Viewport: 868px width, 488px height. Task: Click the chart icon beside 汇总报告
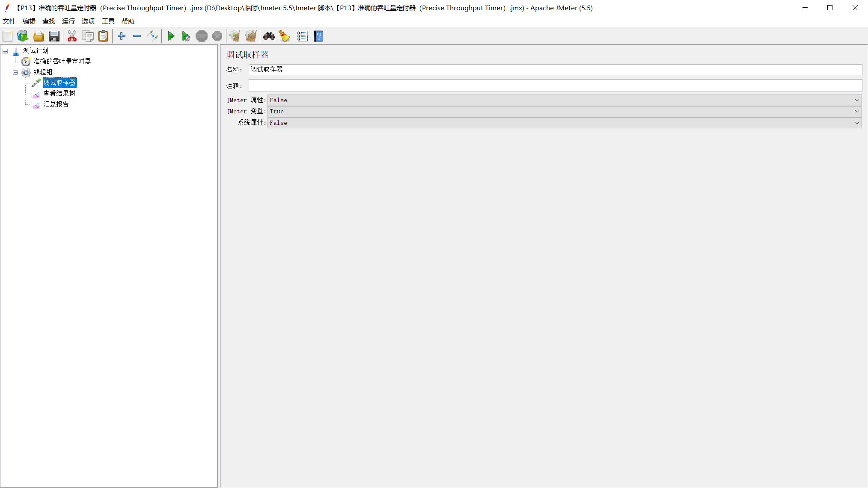coord(36,104)
